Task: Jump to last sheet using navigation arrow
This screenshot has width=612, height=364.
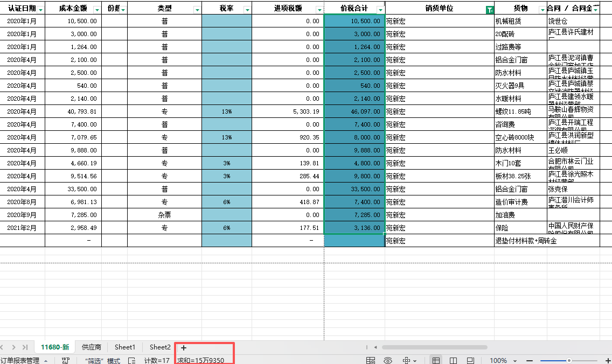Action: tap(25, 347)
